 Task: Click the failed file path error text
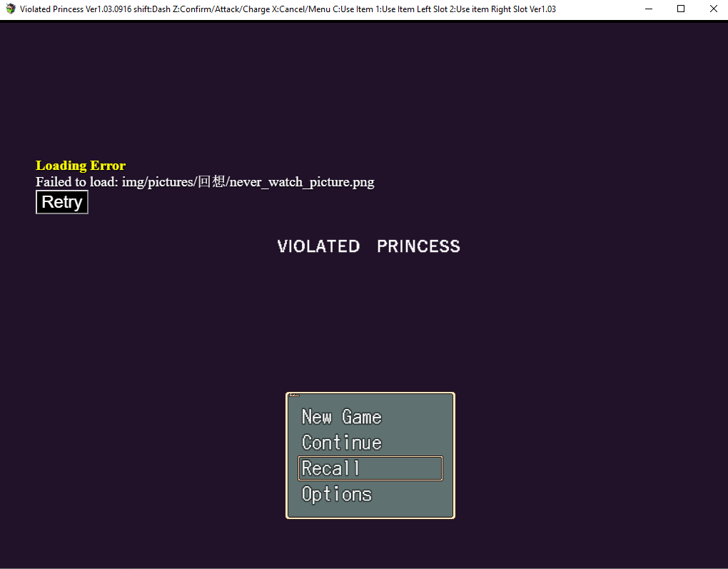(x=205, y=181)
